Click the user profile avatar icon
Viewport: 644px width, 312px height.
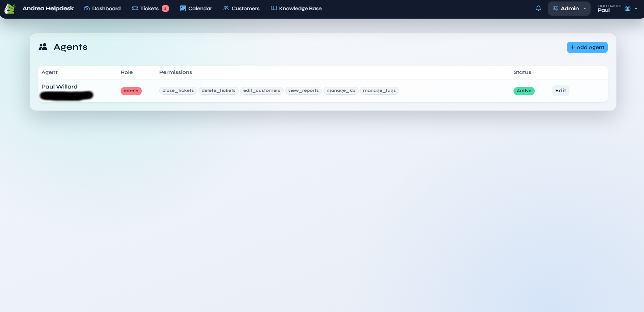628,9
